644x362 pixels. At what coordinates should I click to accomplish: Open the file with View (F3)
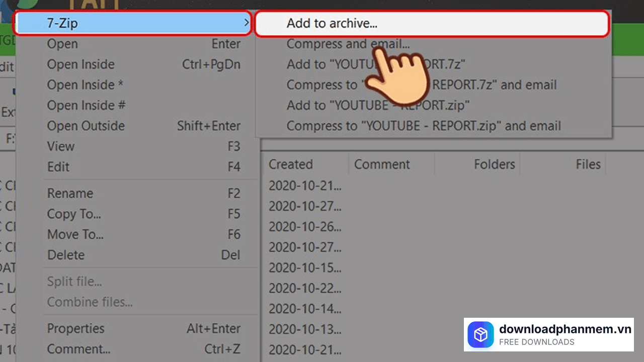60,146
